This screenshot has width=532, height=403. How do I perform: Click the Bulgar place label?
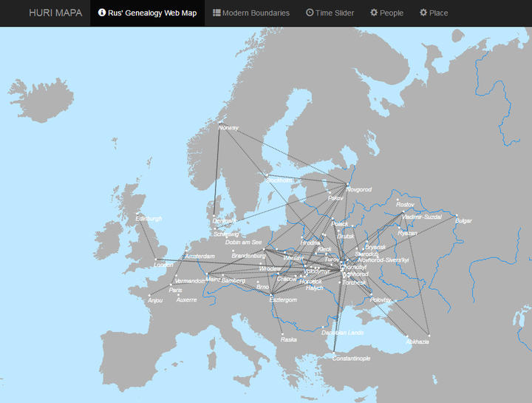463,221
